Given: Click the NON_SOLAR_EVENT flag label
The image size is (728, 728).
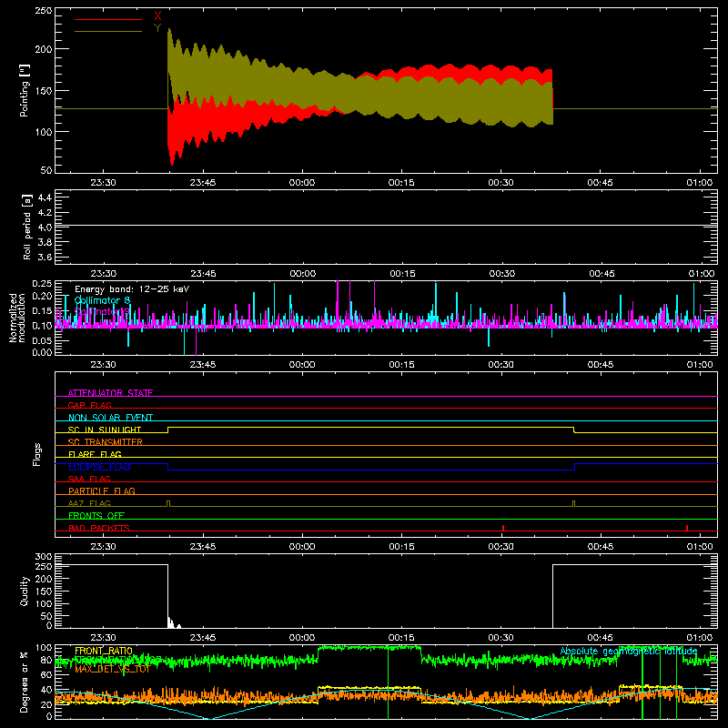Looking at the screenshot, I should point(110,418).
